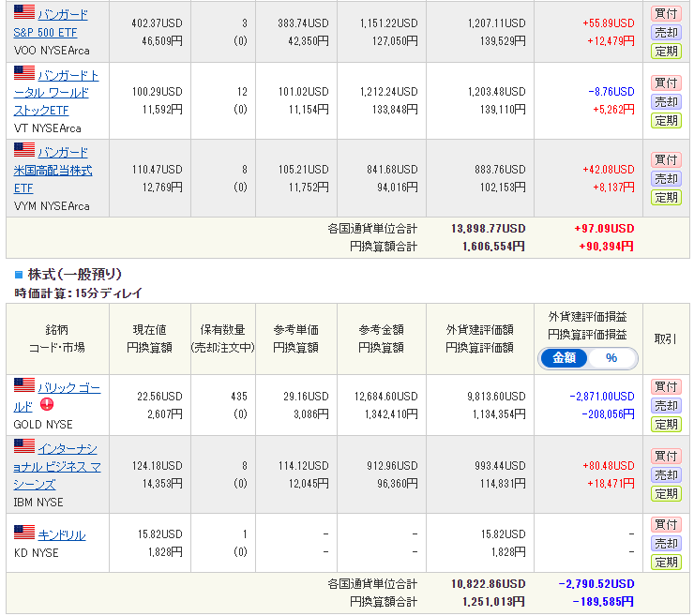Click the US flag icon beside キンドリル
The height and width of the screenshot is (616, 694).
[23, 532]
